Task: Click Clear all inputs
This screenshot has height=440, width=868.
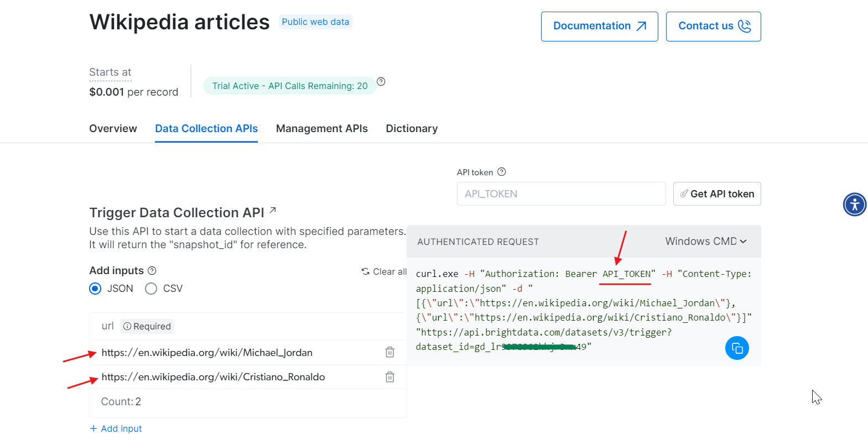Action: (384, 271)
